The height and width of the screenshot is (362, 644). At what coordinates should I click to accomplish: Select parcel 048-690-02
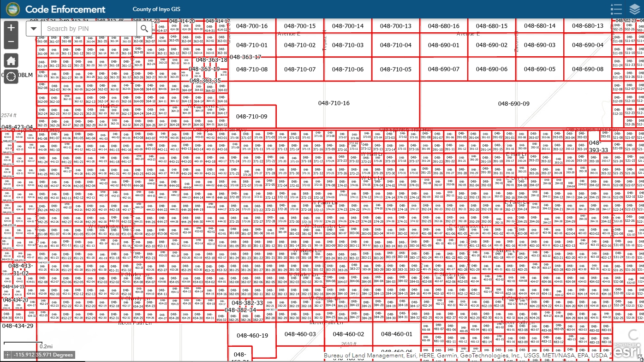pyautogui.click(x=491, y=45)
